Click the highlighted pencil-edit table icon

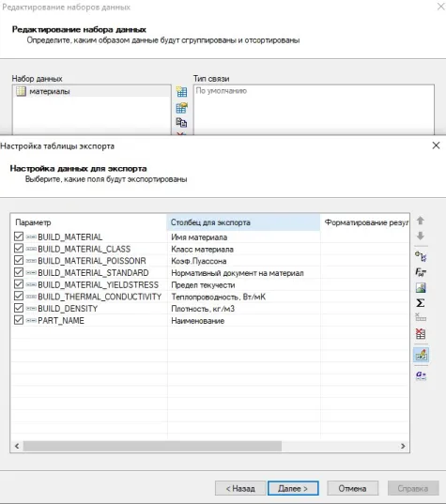tap(421, 355)
